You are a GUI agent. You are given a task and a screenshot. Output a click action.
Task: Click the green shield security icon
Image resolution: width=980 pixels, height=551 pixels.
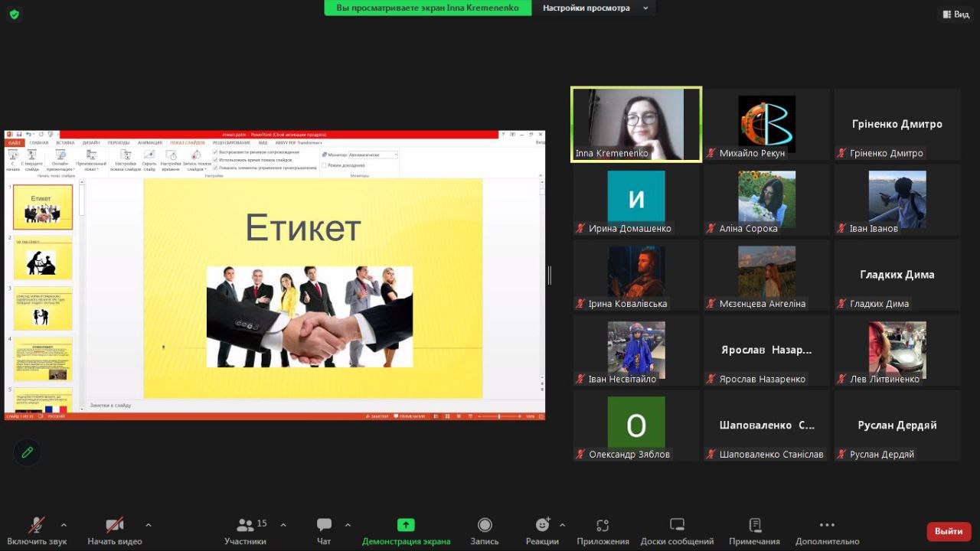point(15,15)
